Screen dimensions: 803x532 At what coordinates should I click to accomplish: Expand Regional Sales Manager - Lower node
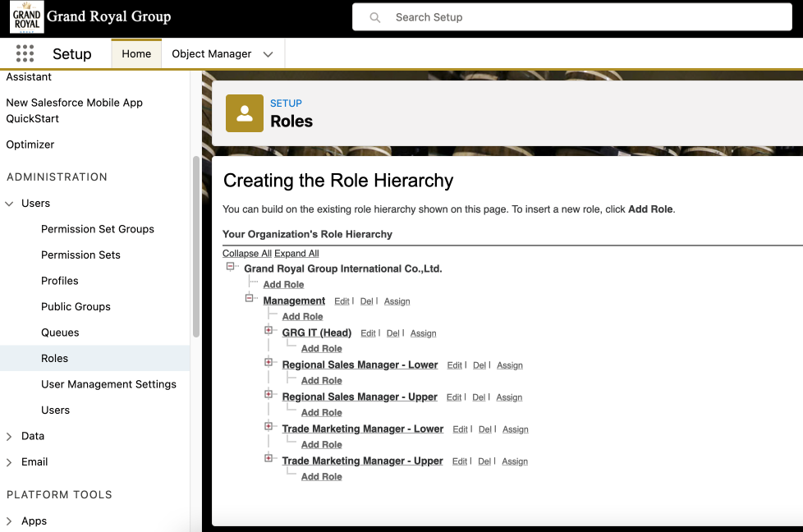pyautogui.click(x=268, y=362)
